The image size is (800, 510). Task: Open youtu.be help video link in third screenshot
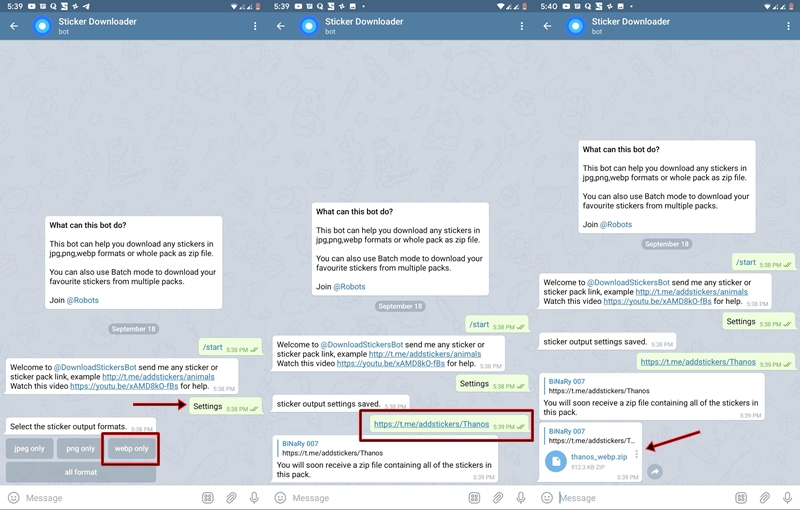tap(657, 301)
